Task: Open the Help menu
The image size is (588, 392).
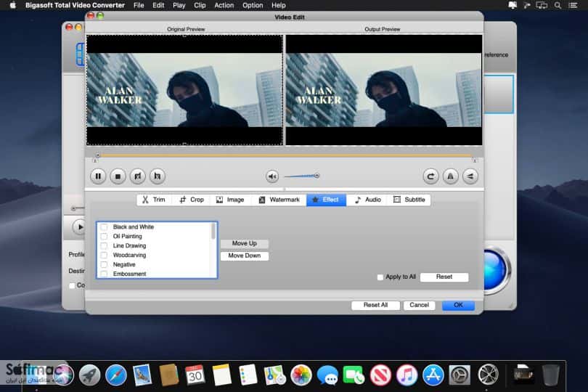Action: [278, 5]
